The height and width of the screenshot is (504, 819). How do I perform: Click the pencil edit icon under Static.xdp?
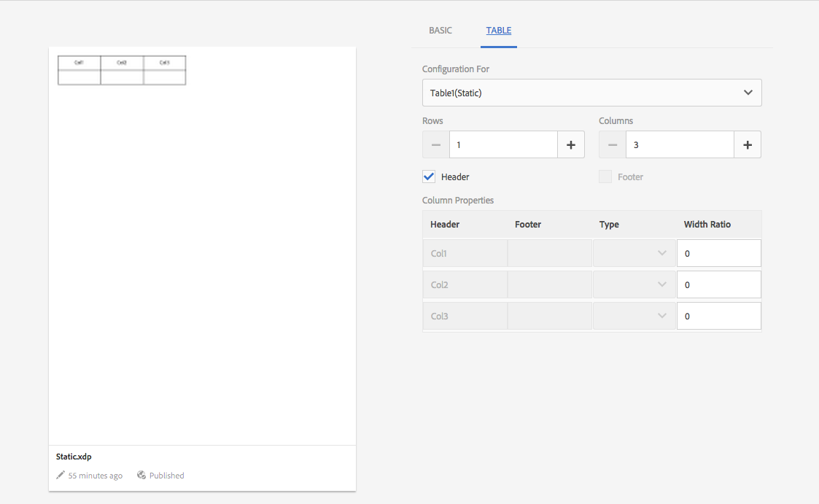coord(61,476)
